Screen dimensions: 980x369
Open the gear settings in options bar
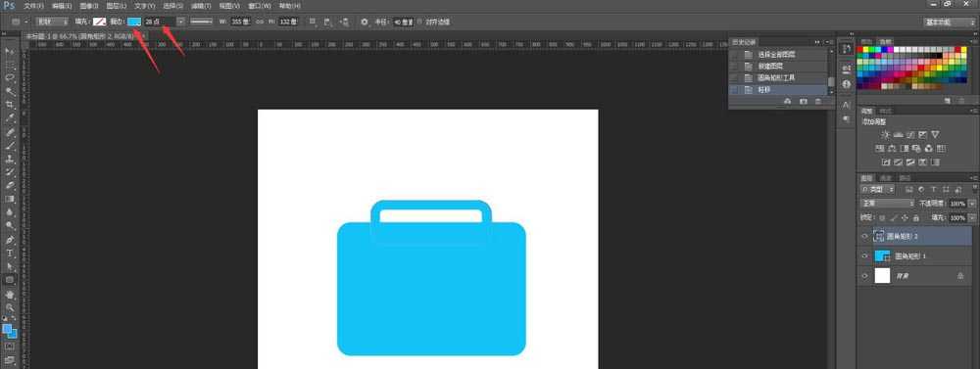pyautogui.click(x=365, y=22)
